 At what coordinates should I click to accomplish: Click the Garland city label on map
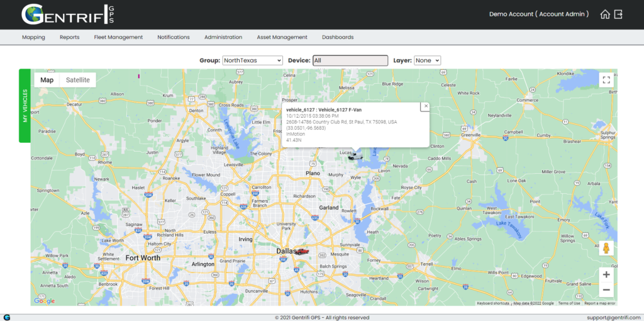tap(329, 208)
